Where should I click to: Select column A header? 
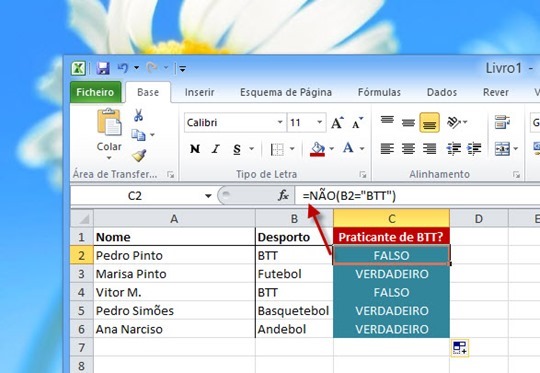[x=174, y=218]
